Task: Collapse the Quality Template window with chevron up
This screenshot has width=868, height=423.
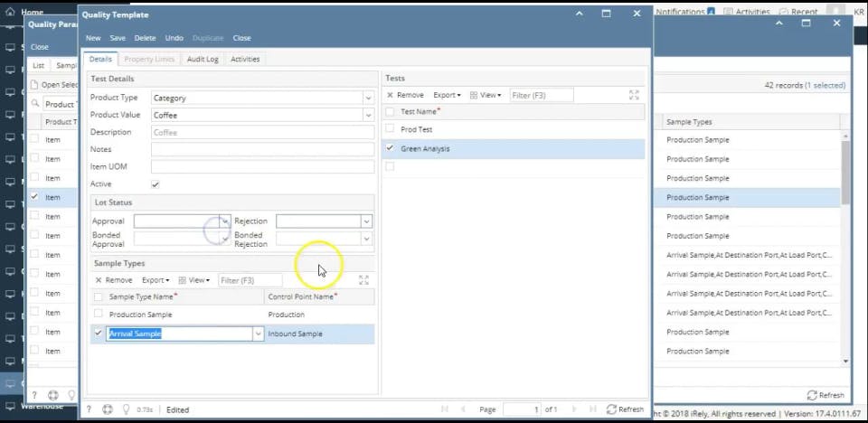Action: click(x=579, y=14)
